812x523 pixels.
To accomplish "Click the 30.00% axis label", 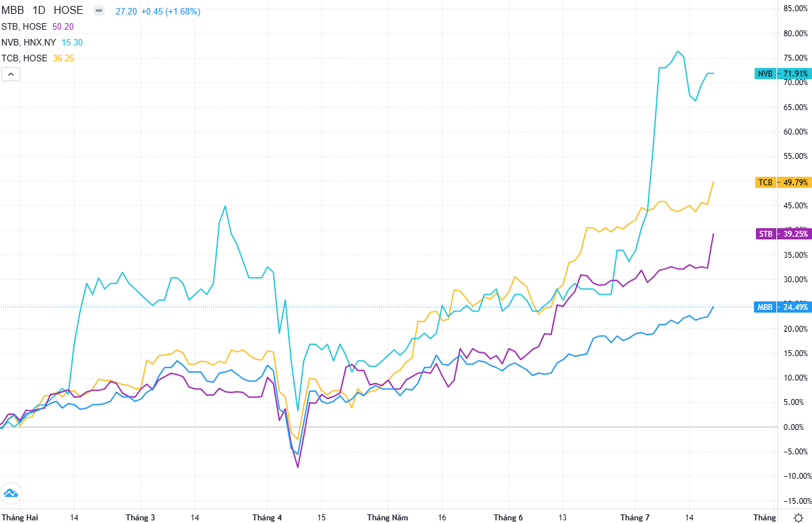I will (797, 279).
